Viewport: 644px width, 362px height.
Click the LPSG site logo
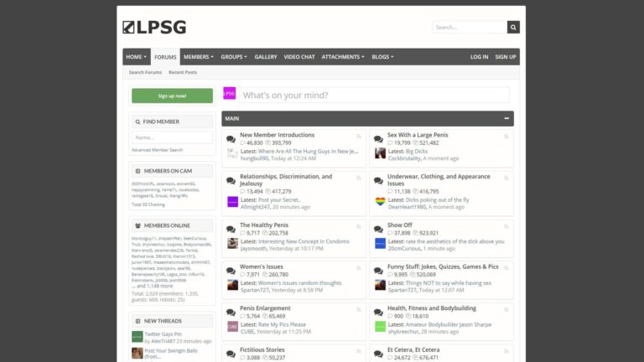pyautogui.click(x=154, y=27)
